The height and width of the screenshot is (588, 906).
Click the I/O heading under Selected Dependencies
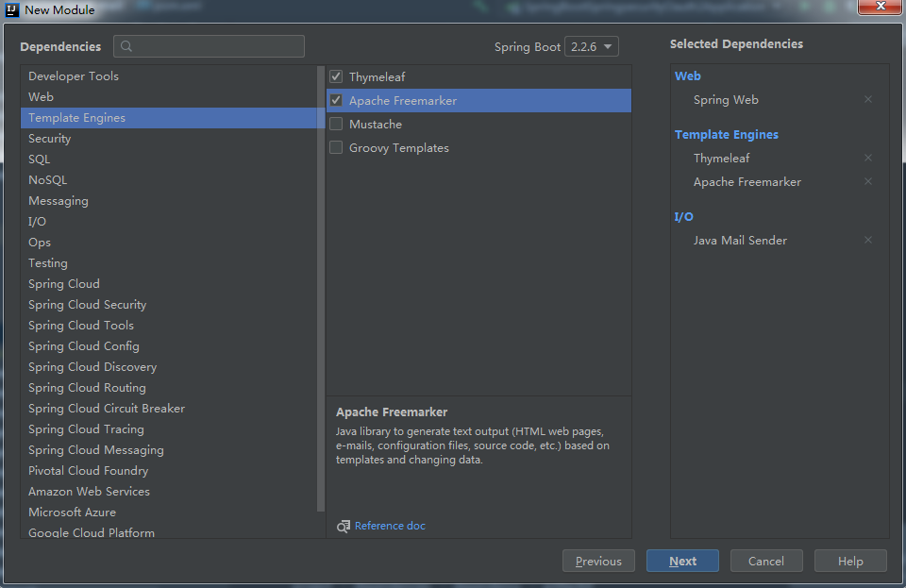[x=683, y=216]
